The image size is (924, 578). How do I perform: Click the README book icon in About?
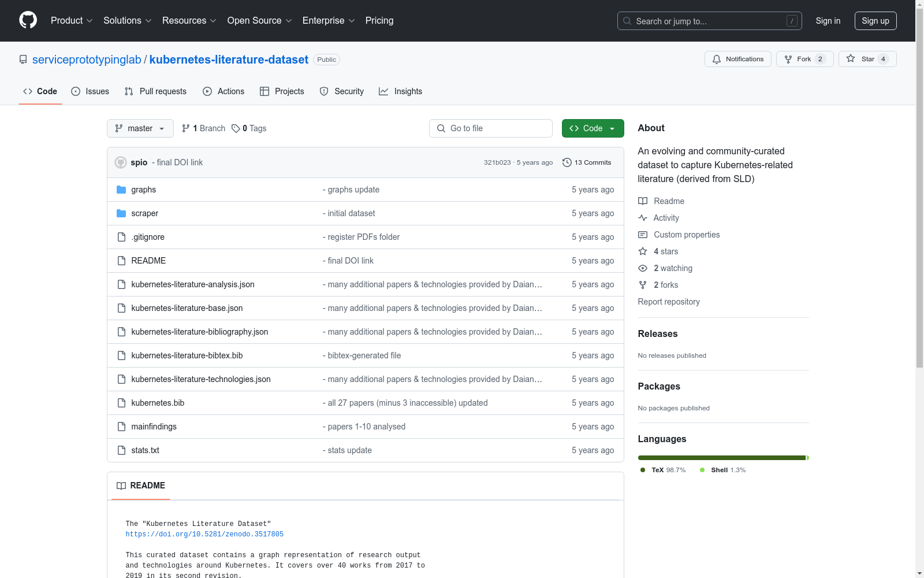click(x=643, y=201)
